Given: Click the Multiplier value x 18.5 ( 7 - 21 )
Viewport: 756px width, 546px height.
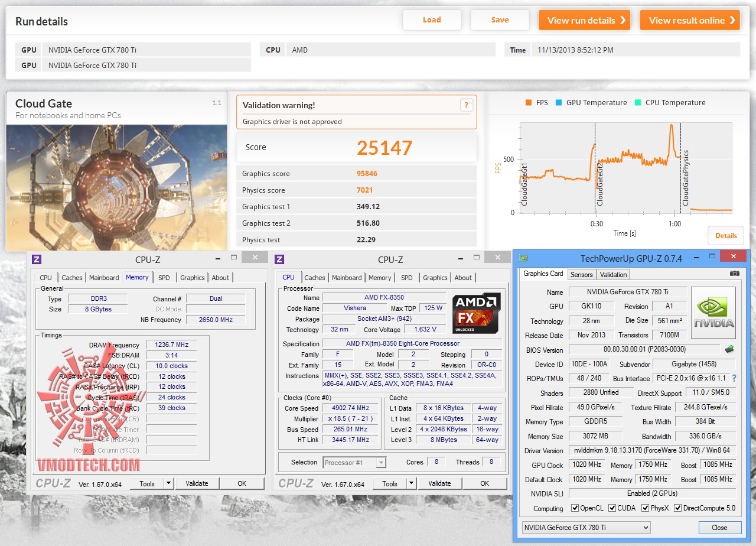Looking at the screenshot, I should [351, 418].
